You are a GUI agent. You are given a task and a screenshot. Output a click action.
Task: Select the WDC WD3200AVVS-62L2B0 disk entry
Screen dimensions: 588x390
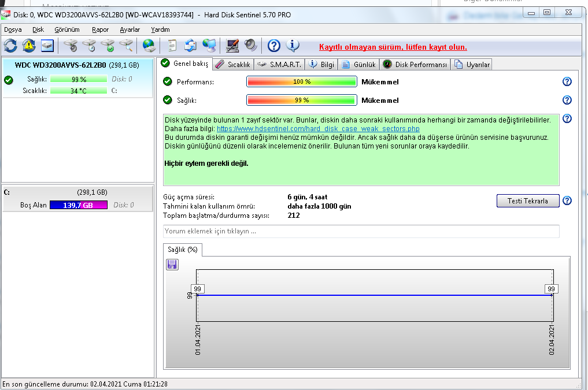coord(77,78)
